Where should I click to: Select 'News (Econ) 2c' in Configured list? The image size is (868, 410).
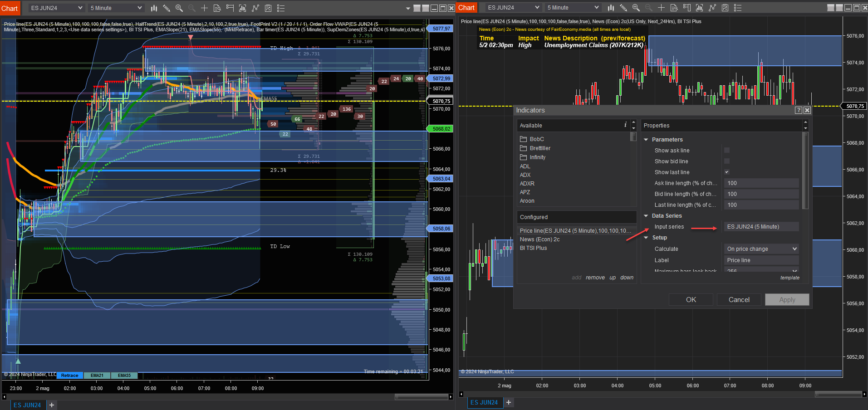click(x=540, y=239)
